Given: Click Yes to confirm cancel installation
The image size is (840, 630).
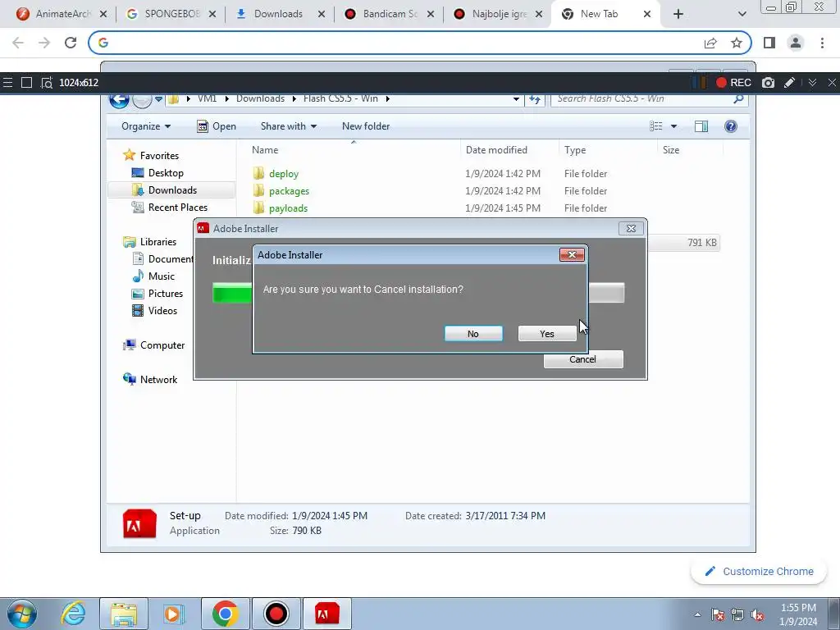Looking at the screenshot, I should (547, 334).
